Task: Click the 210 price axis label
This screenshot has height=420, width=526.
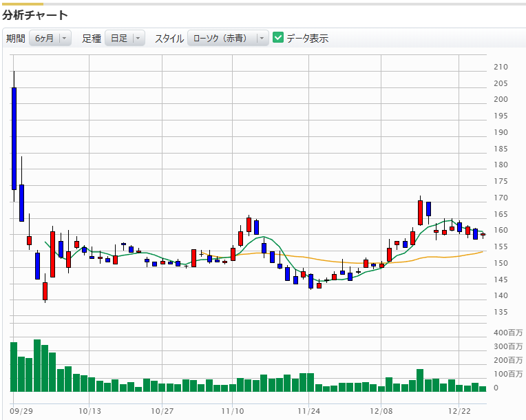Action: point(501,67)
